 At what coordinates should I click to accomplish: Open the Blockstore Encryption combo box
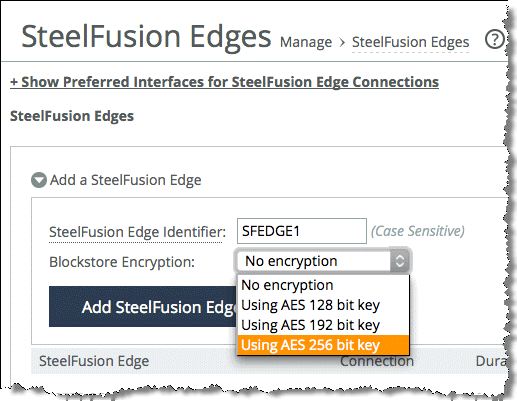click(x=323, y=261)
